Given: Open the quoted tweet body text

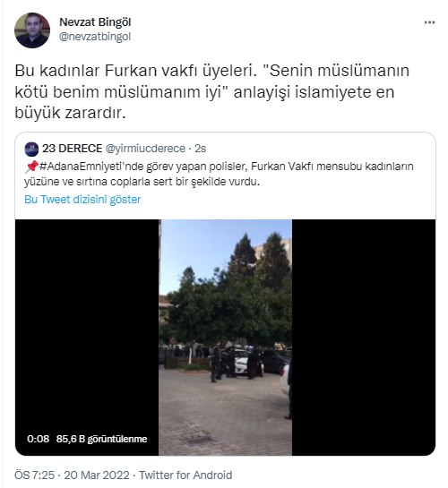Looking at the screenshot, I should click(219, 174).
